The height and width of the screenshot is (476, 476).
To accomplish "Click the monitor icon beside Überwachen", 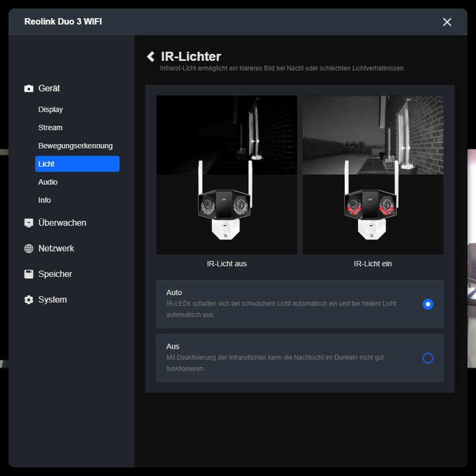I will pos(28,222).
